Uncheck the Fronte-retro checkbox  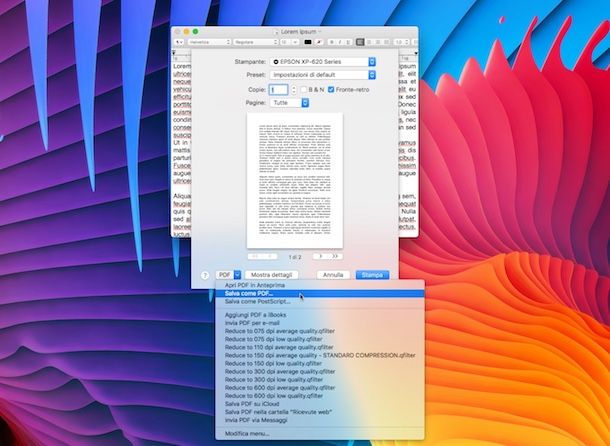pyautogui.click(x=331, y=90)
